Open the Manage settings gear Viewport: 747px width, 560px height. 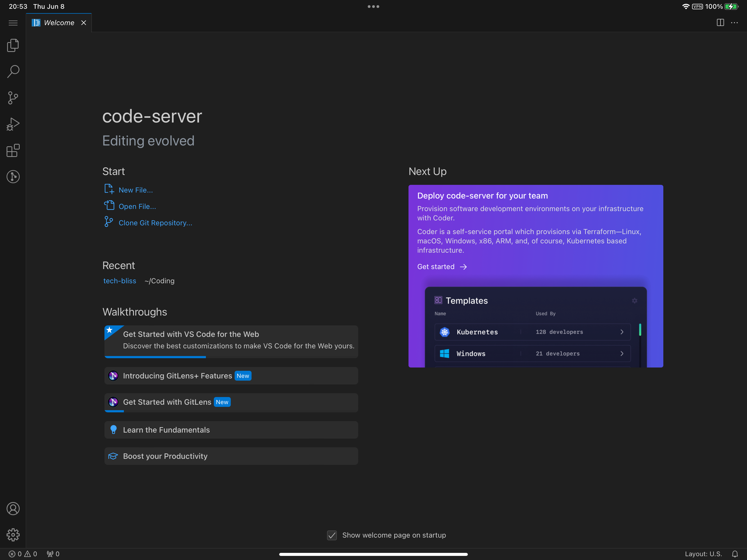coord(13,535)
